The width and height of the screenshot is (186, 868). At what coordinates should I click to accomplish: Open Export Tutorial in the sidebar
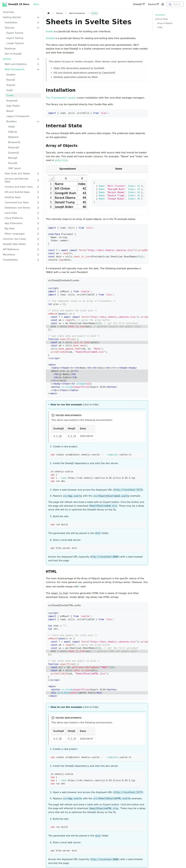click(15, 33)
